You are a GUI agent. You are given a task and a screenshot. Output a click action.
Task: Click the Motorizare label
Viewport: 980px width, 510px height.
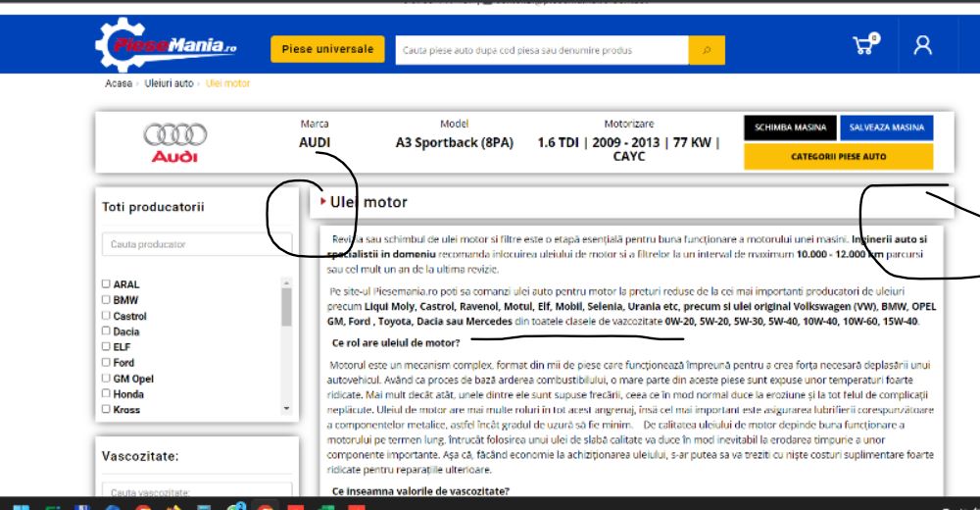click(x=629, y=124)
